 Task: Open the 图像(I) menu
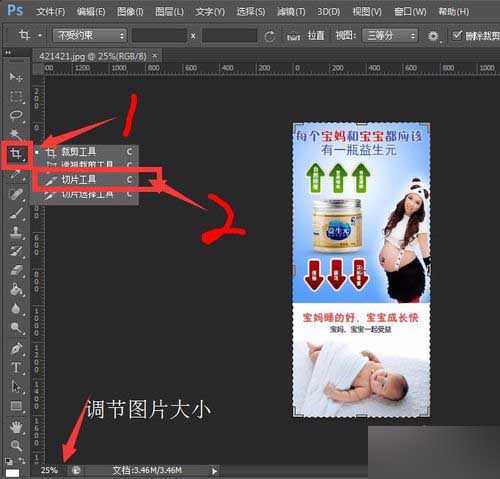point(130,12)
